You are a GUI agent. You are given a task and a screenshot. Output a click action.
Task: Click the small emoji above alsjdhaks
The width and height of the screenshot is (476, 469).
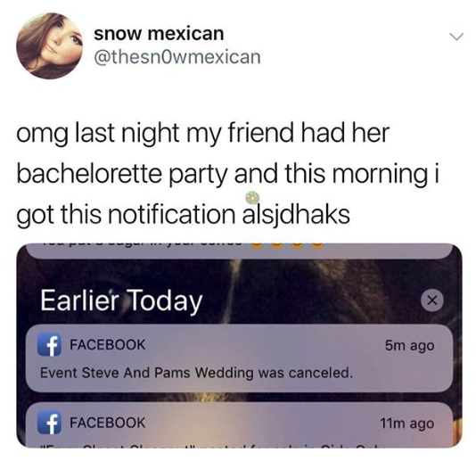point(252,198)
